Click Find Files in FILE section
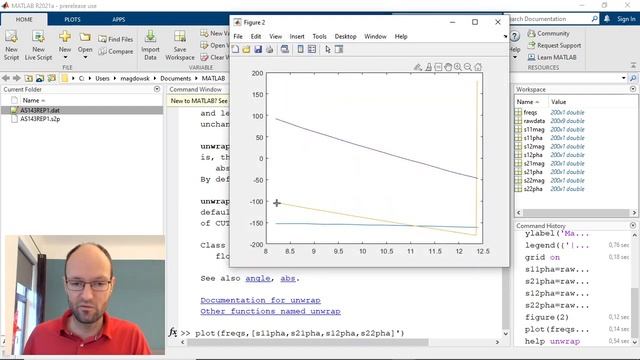Screen dimensions: 640x360 tap(116, 39)
